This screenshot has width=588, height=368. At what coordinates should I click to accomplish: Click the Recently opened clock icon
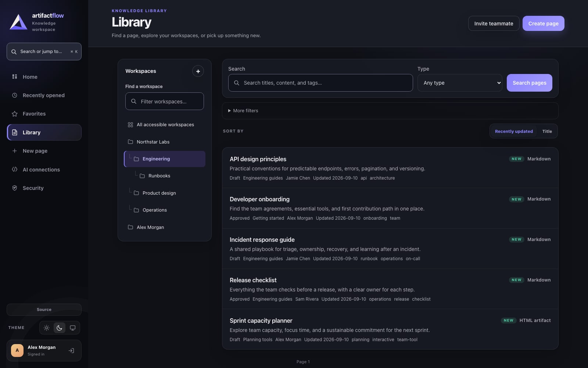(15, 95)
